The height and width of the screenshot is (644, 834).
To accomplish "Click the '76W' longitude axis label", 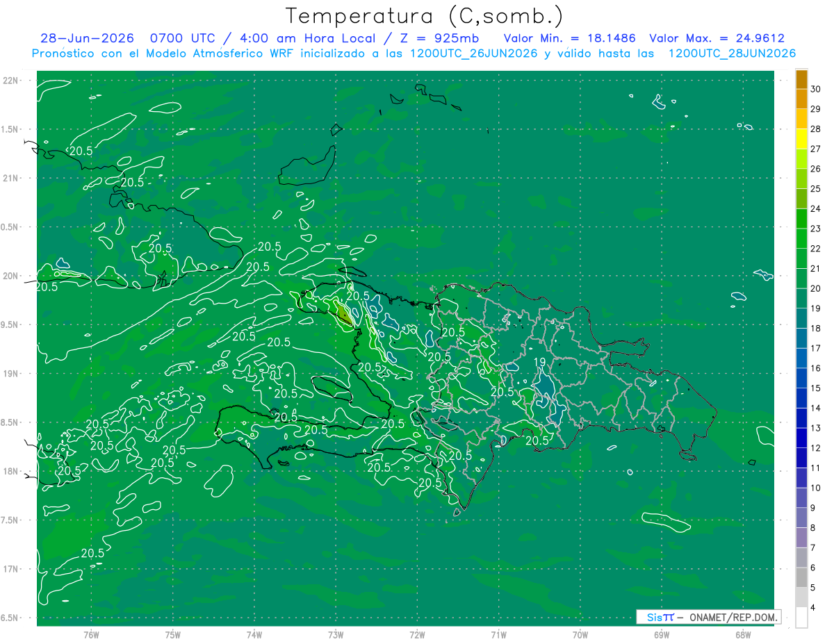I will pos(91,634).
